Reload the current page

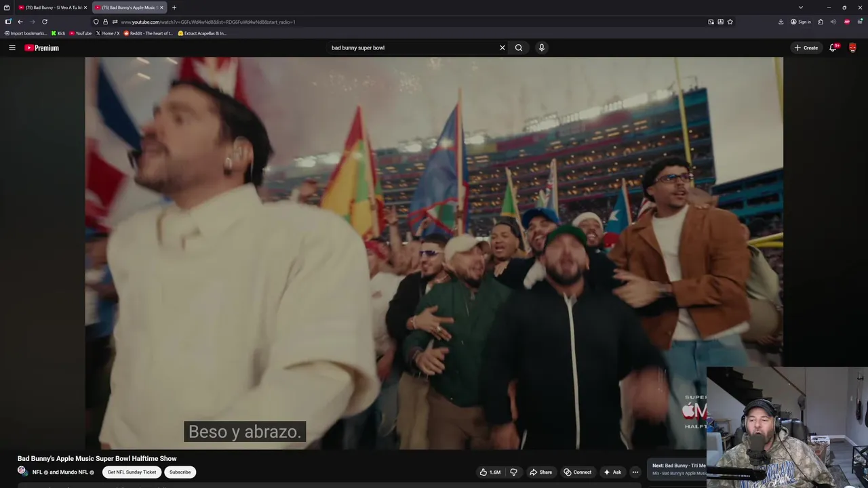click(x=45, y=22)
